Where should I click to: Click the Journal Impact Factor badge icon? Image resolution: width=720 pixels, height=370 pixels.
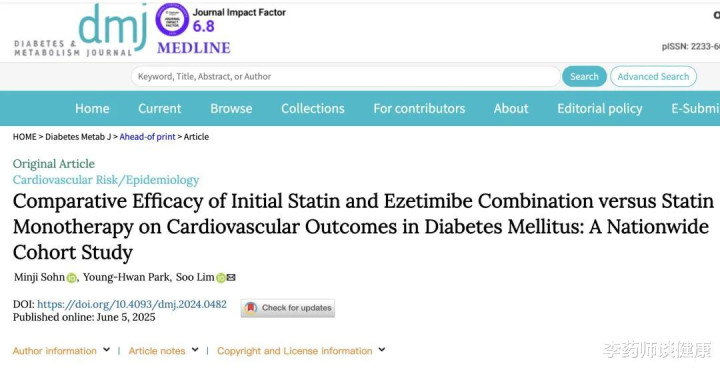172,19
